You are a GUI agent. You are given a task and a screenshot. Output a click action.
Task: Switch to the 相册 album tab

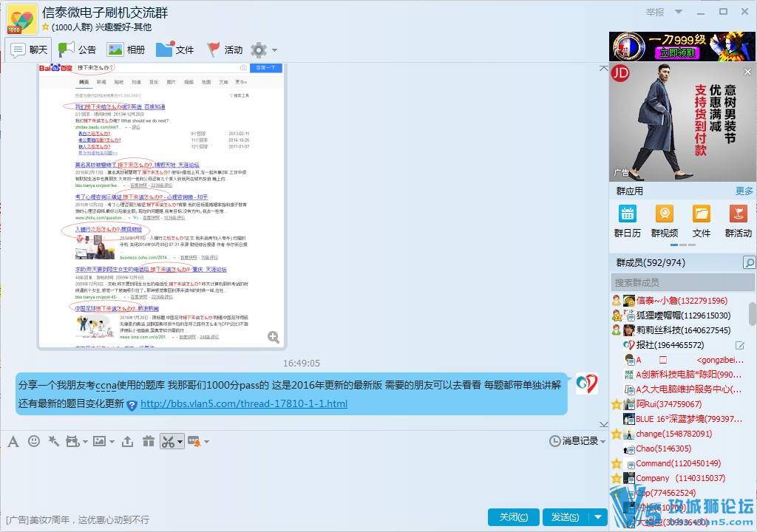126,50
